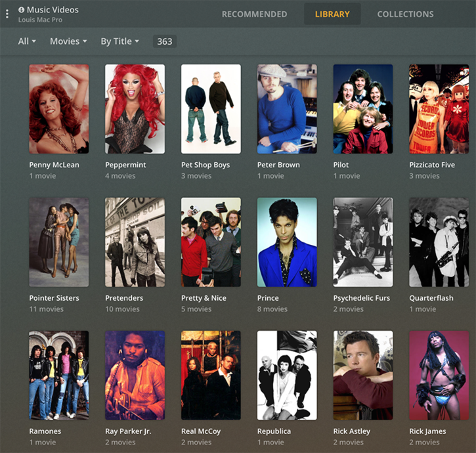
Task: Click the Music Videos library title
Action: pyautogui.click(x=53, y=10)
